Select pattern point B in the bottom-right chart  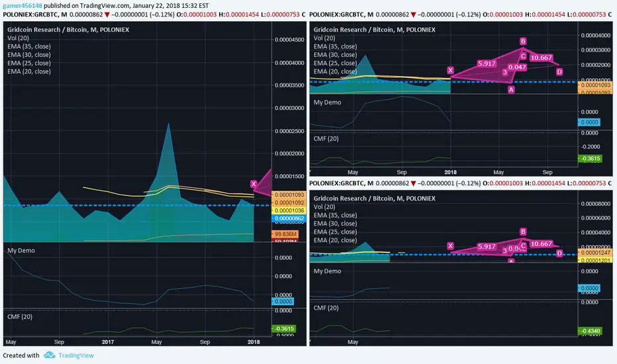[523, 232]
